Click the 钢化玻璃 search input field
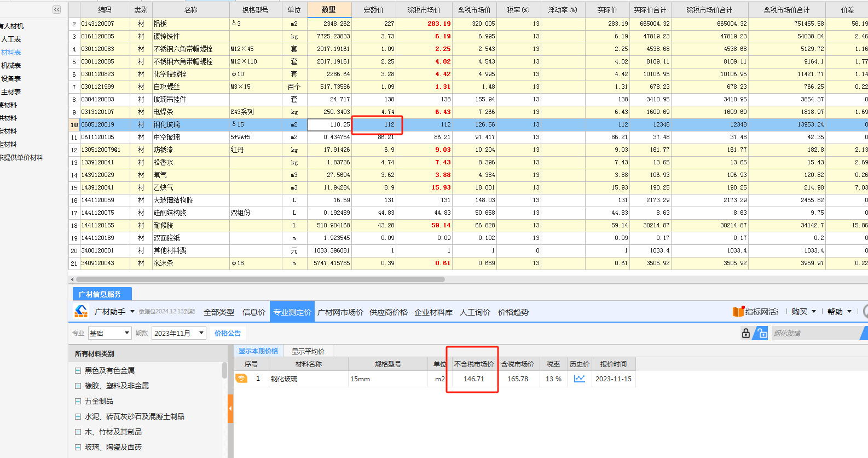 (x=815, y=333)
